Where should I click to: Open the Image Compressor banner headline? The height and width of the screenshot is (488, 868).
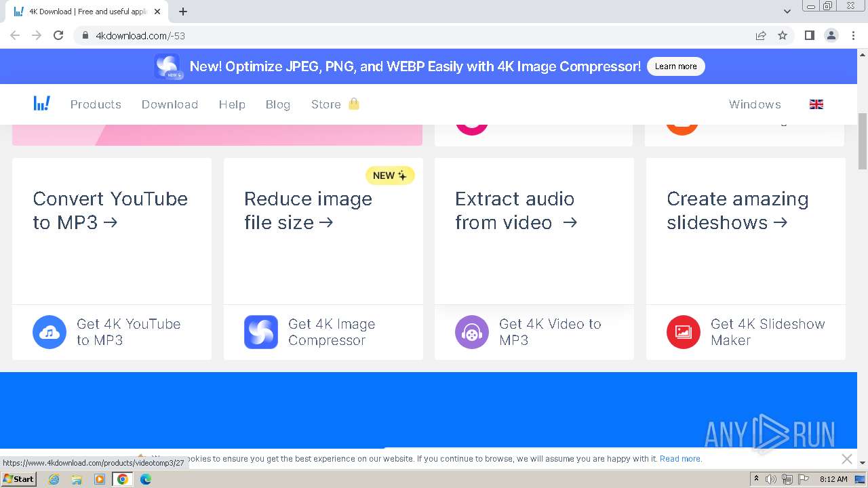[415, 66]
